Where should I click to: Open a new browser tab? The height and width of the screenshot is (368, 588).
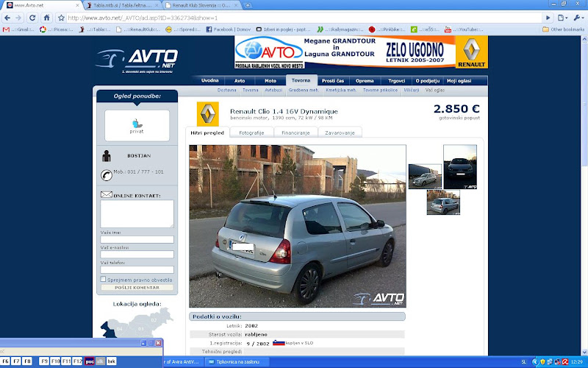(248, 5)
